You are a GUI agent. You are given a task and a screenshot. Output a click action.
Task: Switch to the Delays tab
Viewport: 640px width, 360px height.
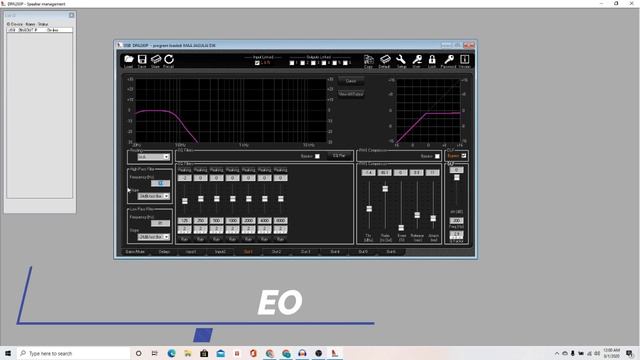[x=164, y=252]
